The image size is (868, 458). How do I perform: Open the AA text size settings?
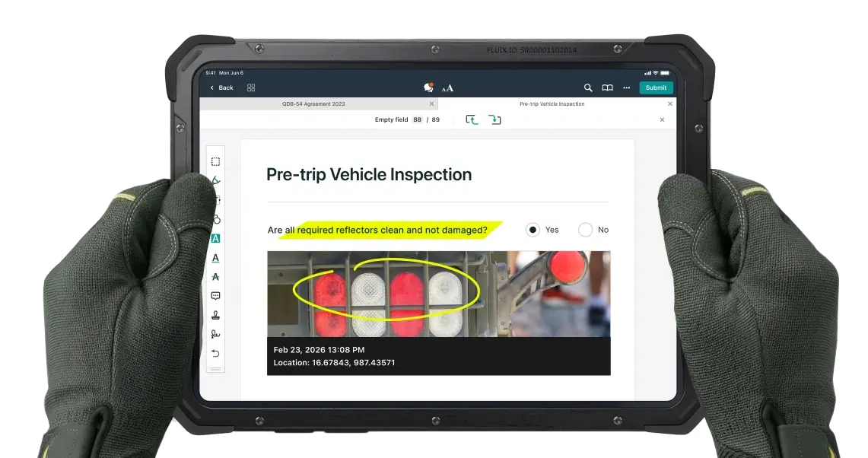448,87
